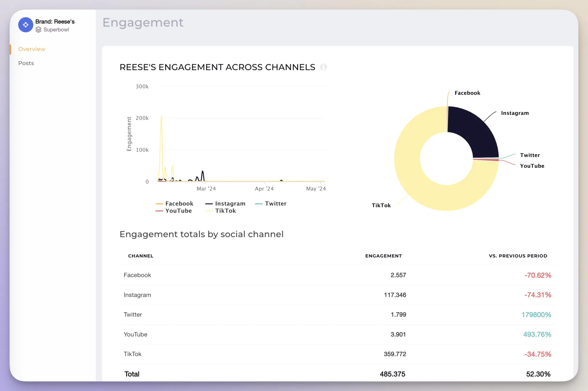Screen dimensions: 588x391
Task: Click the TikTok slice of donut chart
Action: pos(412,176)
